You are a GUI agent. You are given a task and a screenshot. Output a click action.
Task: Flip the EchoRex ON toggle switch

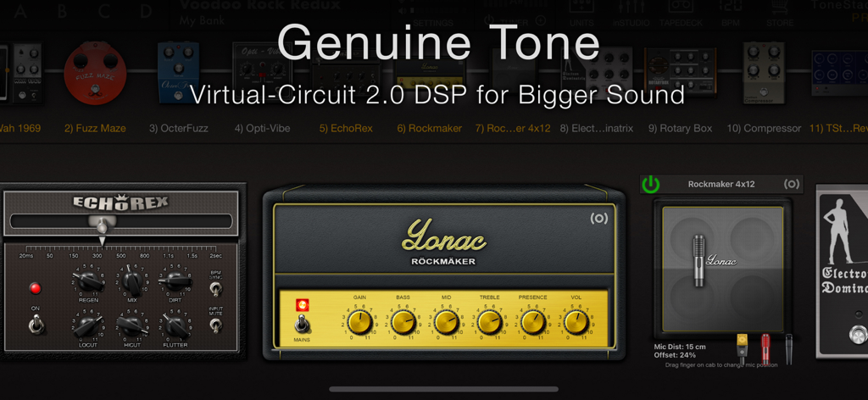pyautogui.click(x=36, y=325)
